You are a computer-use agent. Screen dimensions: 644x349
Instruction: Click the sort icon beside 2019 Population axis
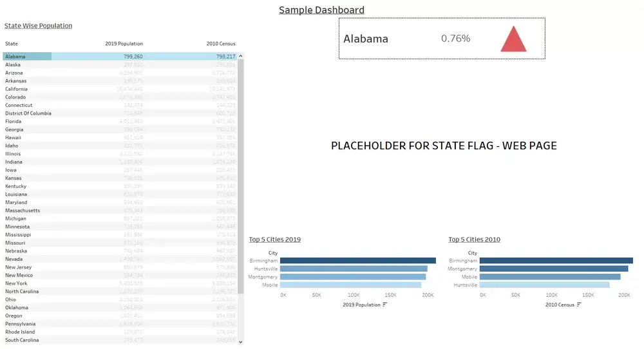pyautogui.click(x=384, y=305)
